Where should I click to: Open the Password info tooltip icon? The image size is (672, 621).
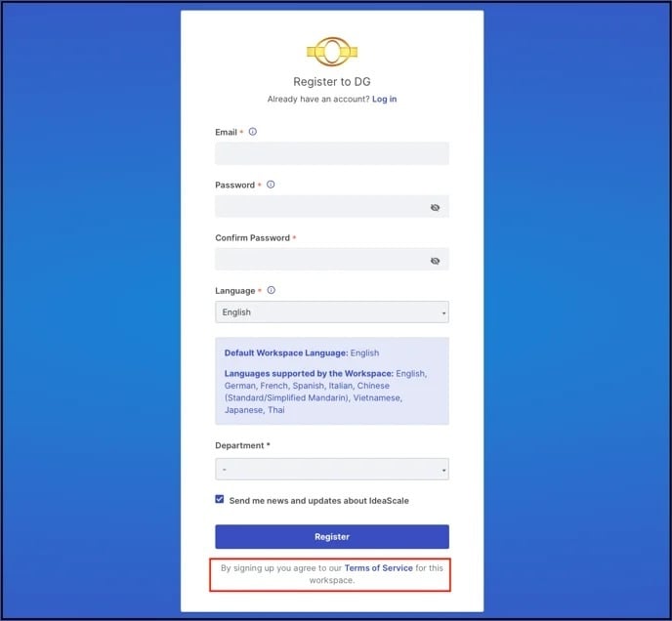[x=271, y=185]
